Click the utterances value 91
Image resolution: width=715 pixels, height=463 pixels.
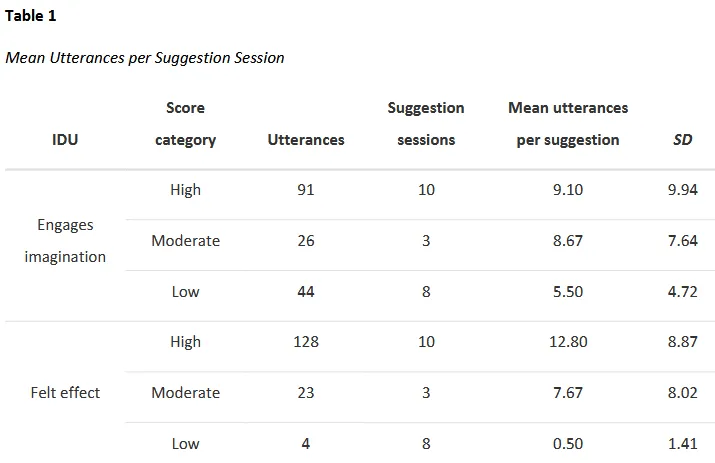pyautogui.click(x=306, y=190)
